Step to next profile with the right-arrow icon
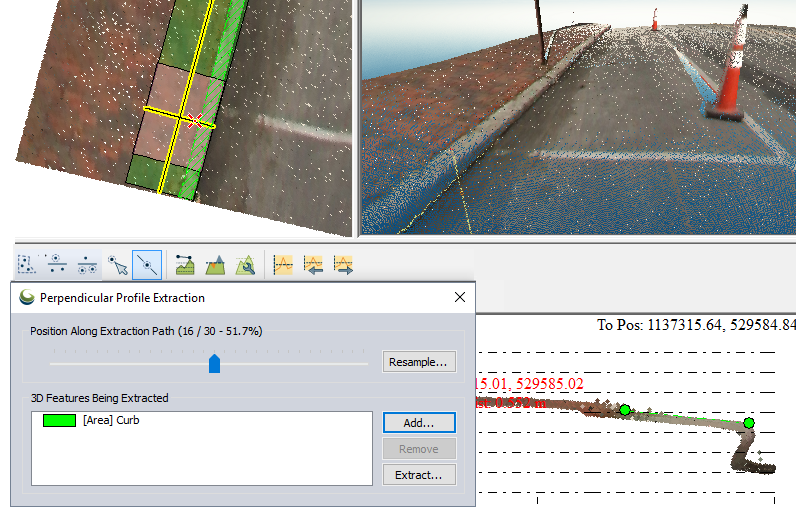This screenshot has height=517, width=796. click(343, 264)
